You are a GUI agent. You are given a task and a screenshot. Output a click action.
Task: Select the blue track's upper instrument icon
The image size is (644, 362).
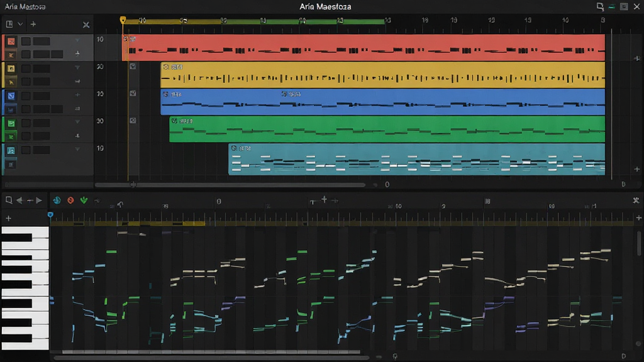(x=11, y=96)
